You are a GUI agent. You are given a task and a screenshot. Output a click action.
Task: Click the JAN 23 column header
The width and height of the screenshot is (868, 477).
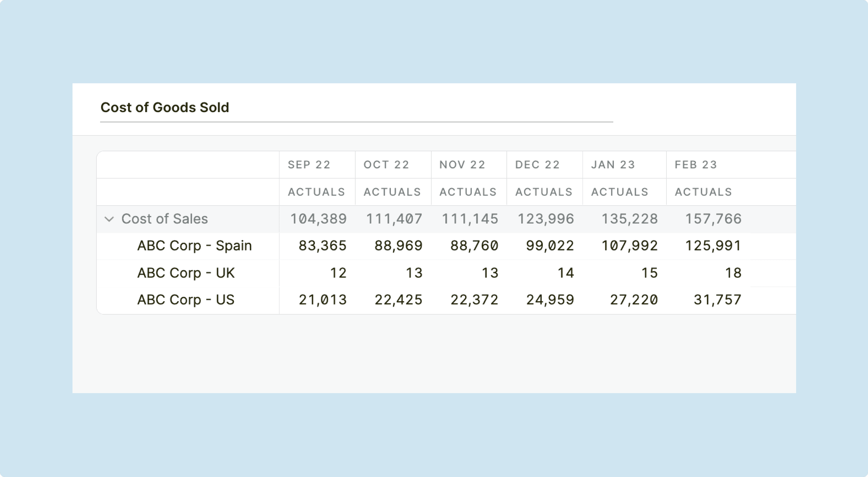(612, 164)
